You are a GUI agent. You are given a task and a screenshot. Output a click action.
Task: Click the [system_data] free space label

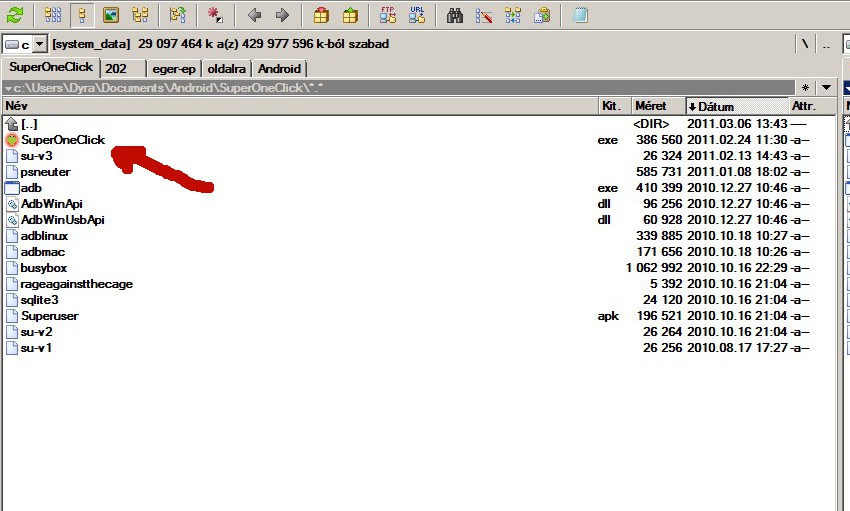click(221, 44)
